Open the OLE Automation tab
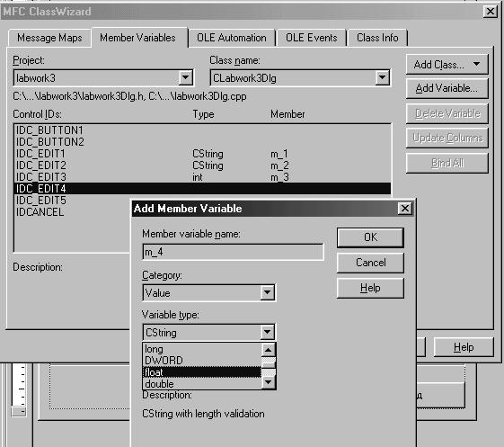This screenshot has height=447, width=504. [232, 38]
